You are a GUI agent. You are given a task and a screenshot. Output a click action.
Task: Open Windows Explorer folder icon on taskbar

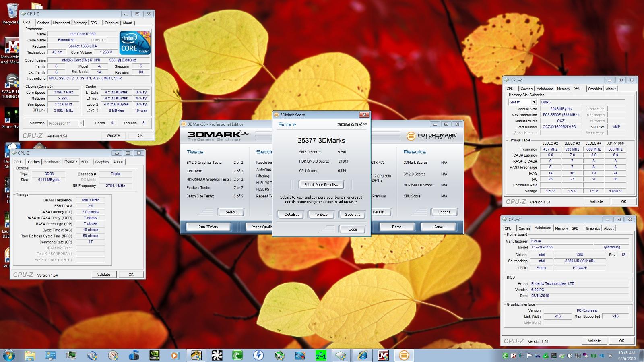[x=30, y=355]
